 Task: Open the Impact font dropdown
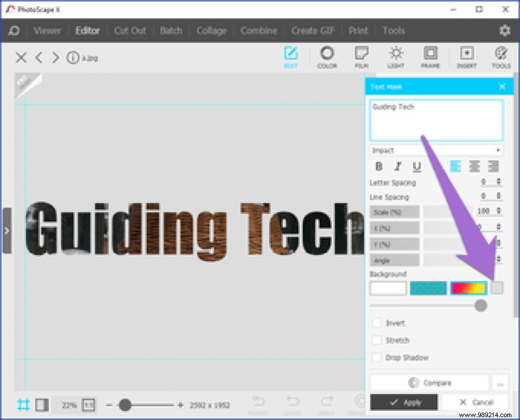point(435,150)
